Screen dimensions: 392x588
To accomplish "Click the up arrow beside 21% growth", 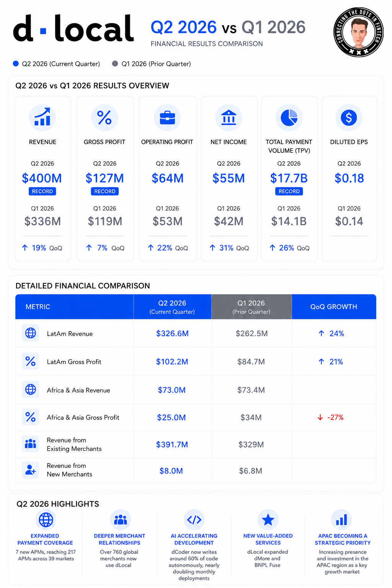I will tap(321, 362).
